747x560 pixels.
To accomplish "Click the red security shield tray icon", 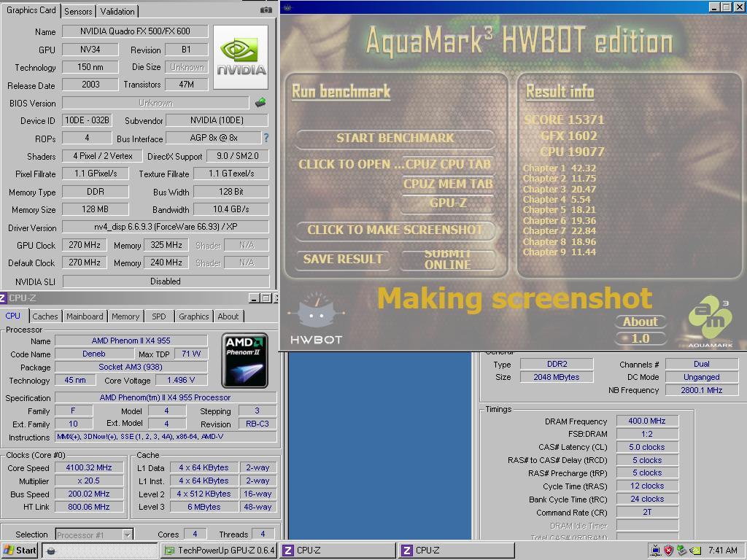I will coord(668,551).
